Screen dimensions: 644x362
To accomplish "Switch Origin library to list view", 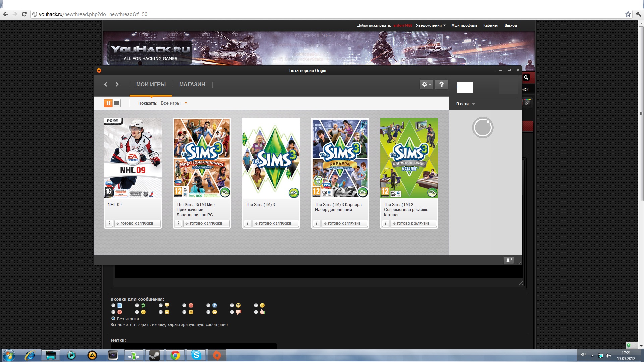I will (117, 103).
